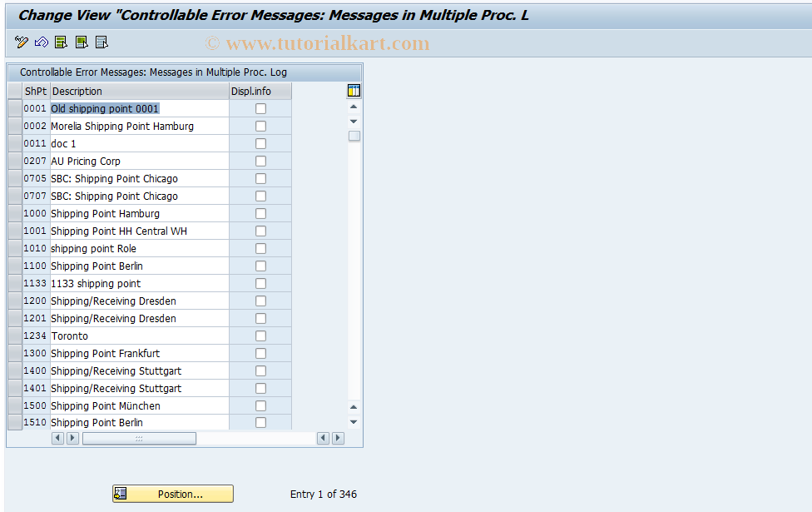The width and height of the screenshot is (812, 512).
Task: Click 'Morelia Shipping Point Hamburg' description cell
Action: coord(139,127)
